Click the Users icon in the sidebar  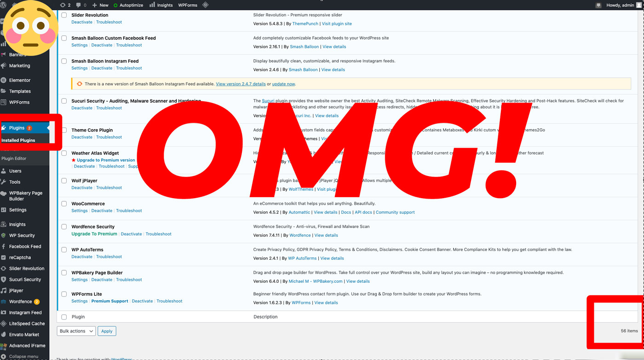[4, 171]
